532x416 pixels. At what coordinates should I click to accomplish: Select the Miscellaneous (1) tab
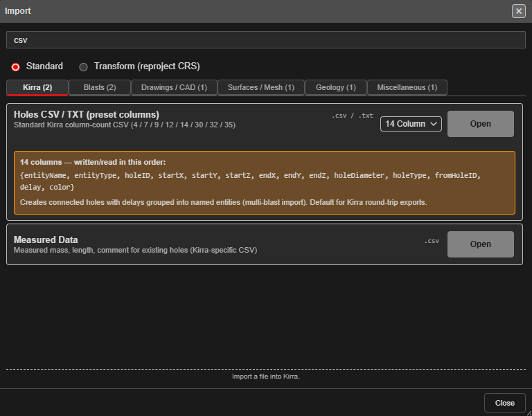coord(407,87)
